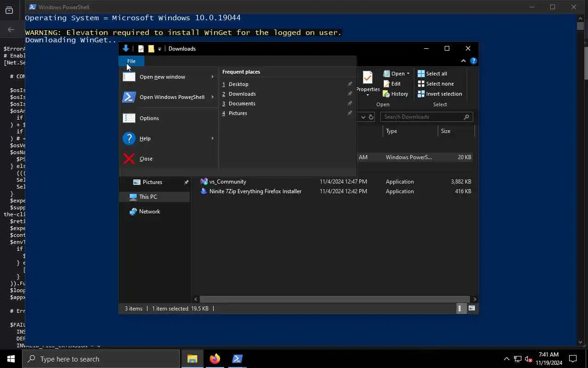The width and height of the screenshot is (588, 368).
Task: Choose Close in the File menu
Action: 169,159
